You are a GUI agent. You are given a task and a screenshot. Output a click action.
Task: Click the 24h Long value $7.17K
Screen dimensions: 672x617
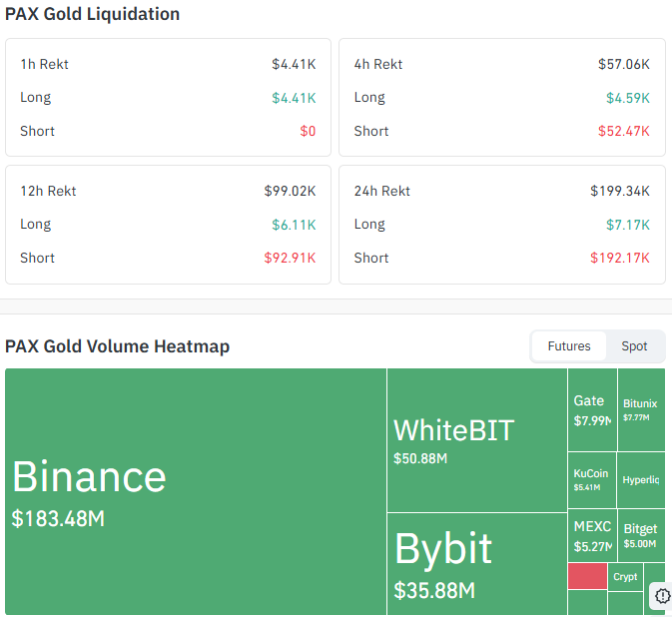pyautogui.click(x=628, y=225)
